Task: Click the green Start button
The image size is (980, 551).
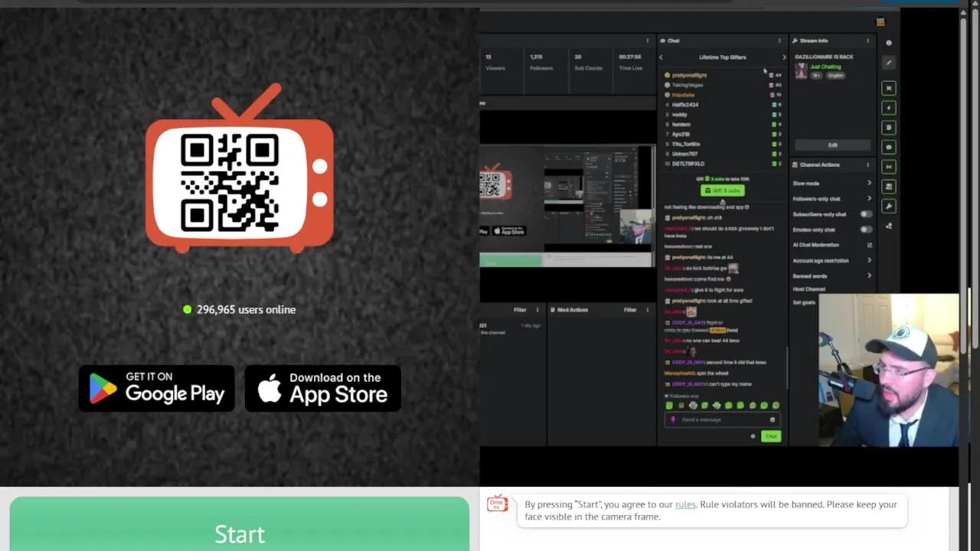Action: click(240, 524)
